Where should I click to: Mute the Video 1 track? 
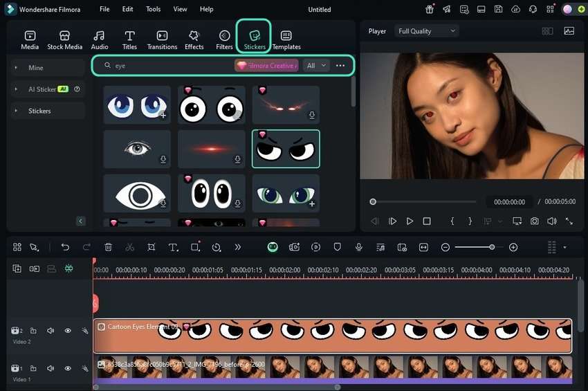pos(50,368)
